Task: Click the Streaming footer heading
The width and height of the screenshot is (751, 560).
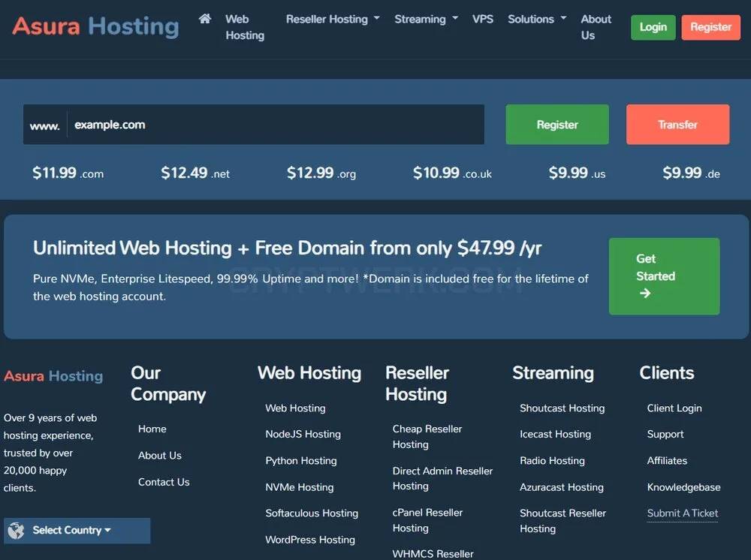Action: [x=553, y=373]
